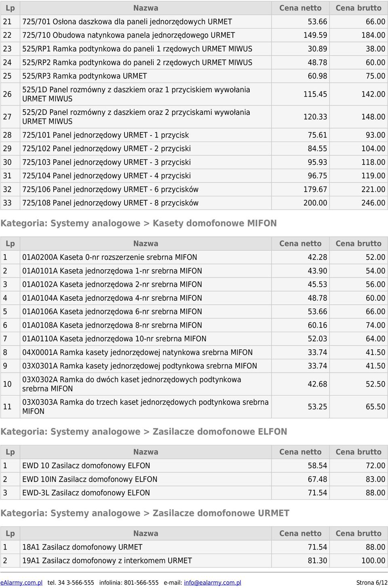
Task: Click the tel. 34 3-566-555 footer text
Action: click(x=71, y=583)
